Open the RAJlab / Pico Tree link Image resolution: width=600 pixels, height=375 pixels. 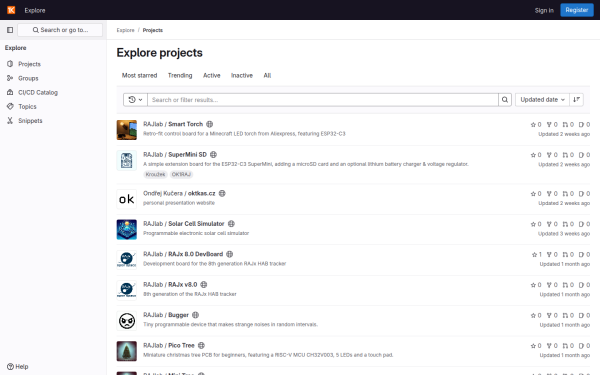click(x=169, y=346)
